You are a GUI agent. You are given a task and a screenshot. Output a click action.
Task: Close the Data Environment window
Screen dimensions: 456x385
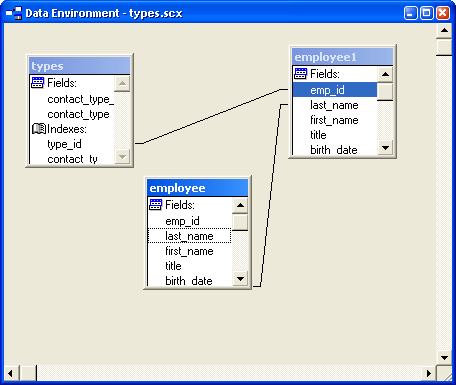(442, 13)
